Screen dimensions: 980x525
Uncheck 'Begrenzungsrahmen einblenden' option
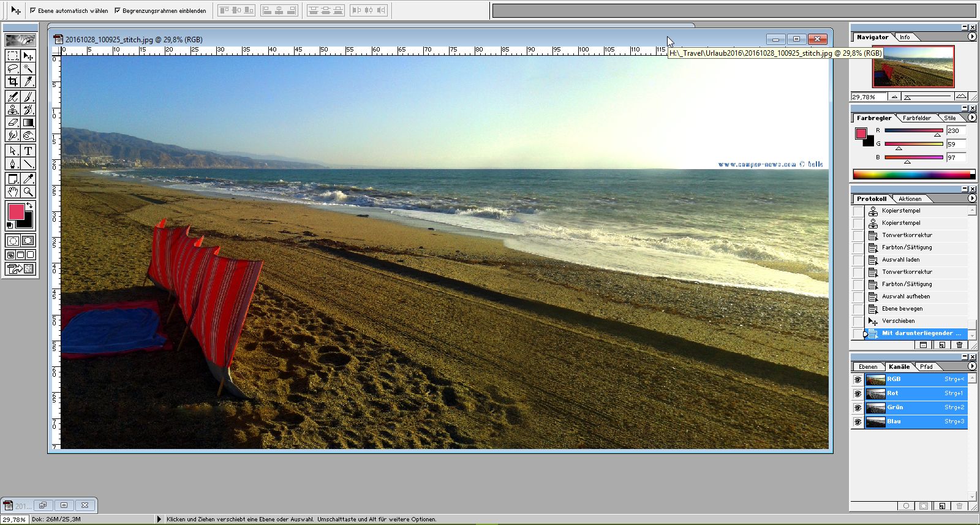tap(118, 10)
